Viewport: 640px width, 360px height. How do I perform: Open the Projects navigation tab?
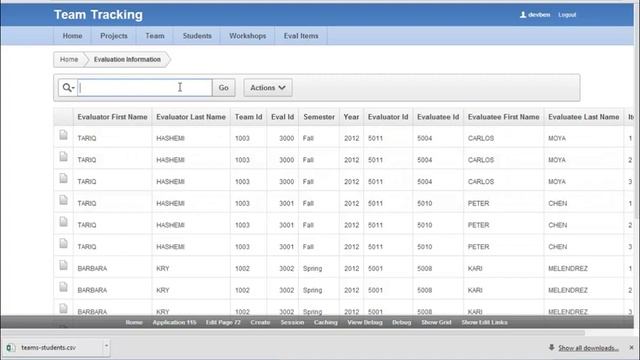114,36
